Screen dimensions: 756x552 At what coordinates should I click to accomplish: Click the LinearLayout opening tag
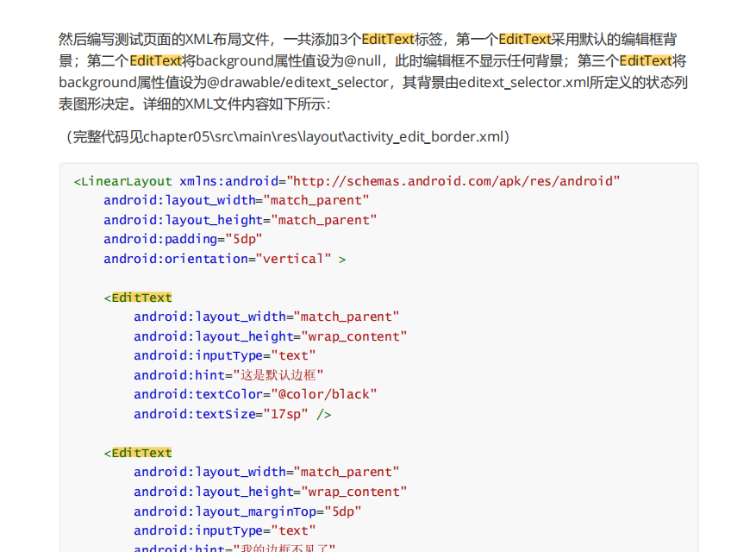pos(123,181)
